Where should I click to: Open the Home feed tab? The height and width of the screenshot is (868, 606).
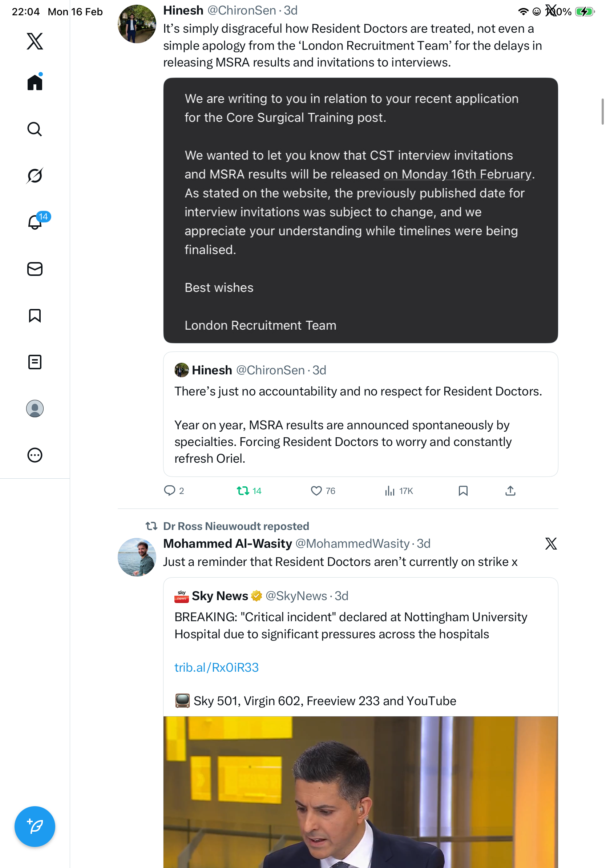click(35, 83)
